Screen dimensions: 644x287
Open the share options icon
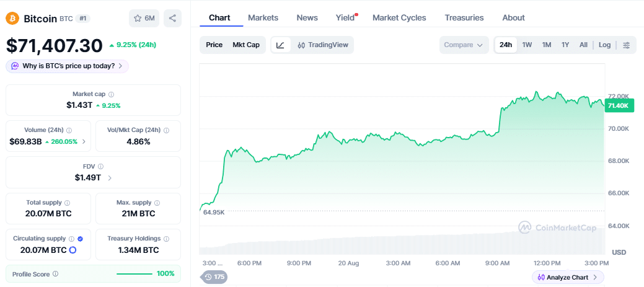[172, 19]
